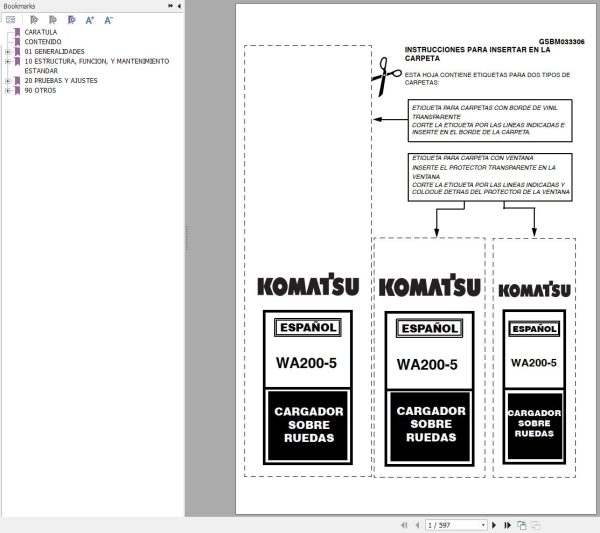Decrease bookmark font size with A-
The width and height of the screenshot is (600, 533).
coord(109,20)
